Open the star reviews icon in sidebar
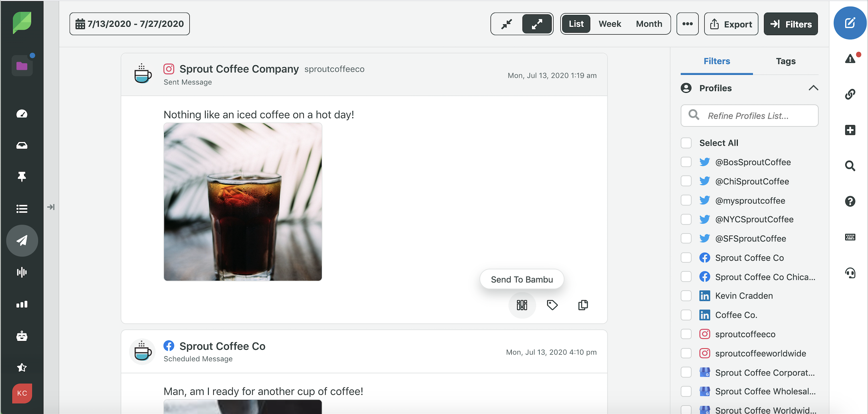This screenshot has width=868, height=414. point(22,367)
